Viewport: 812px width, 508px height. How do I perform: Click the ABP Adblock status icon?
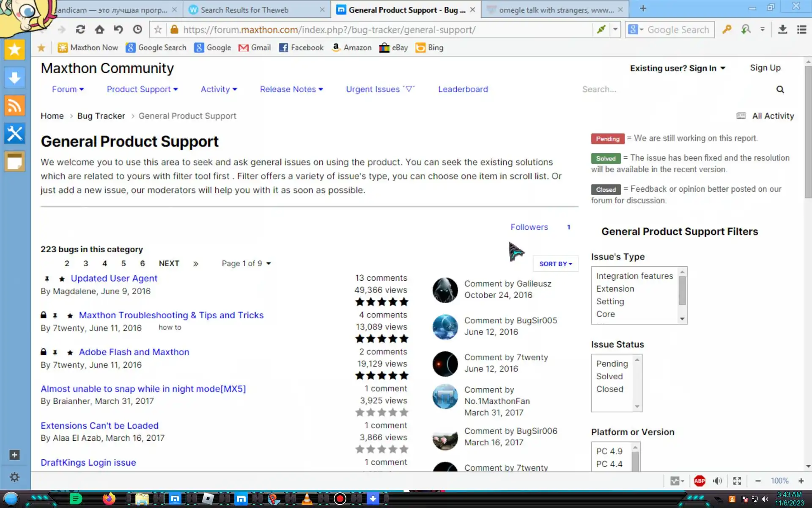tap(700, 481)
